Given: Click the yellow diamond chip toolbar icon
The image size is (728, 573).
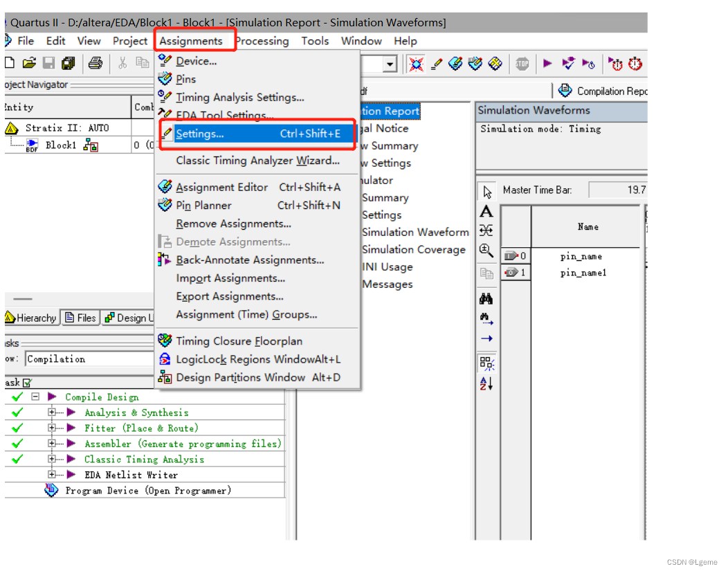Looking at the screenshot, I should pyautogui.click(x=495, y=63).
